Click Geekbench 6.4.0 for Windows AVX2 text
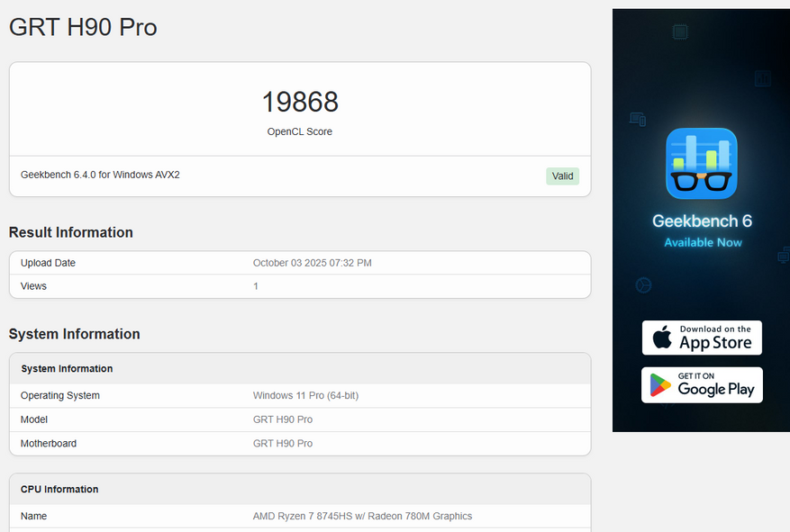This screenshot has width=790, height=532. tap(100, 175)
